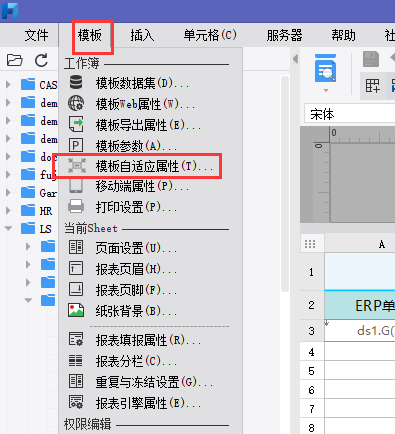Expand the CAS folder arrow
This screenshot has height=434, width=395.
pos(8,85)
